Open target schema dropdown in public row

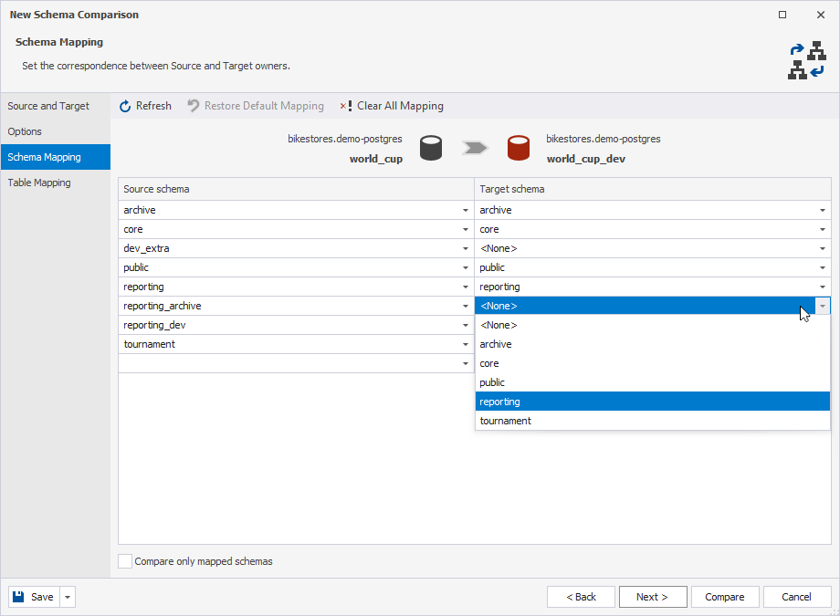pos(823,267)
